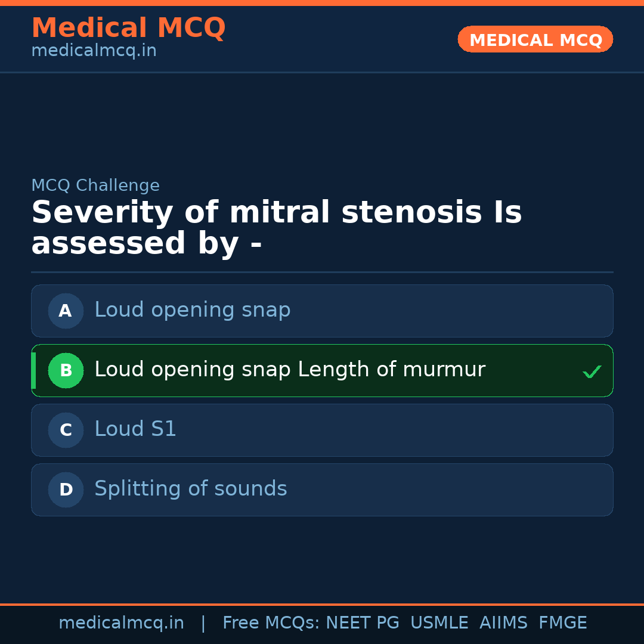Click the letter D circle badge
The image size is (644, 644).
click(66, 490)
